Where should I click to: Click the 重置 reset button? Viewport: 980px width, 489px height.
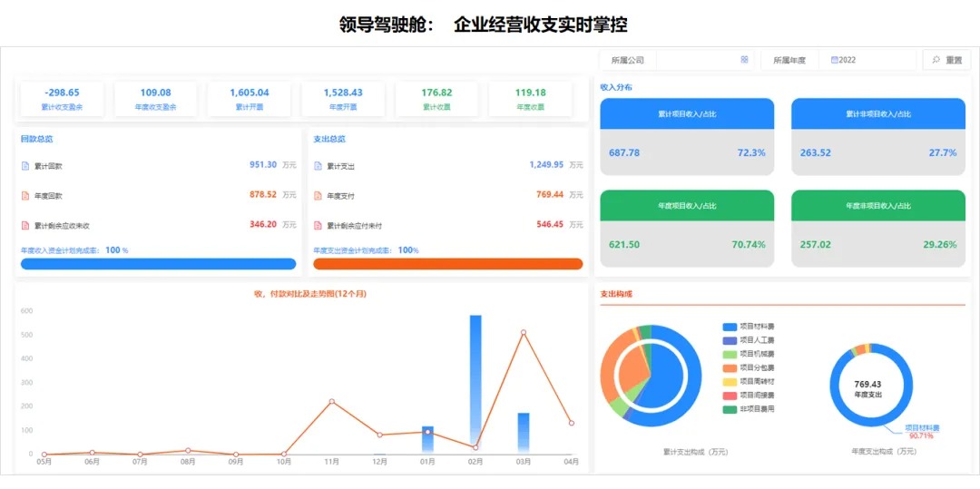tap(946, 60)
